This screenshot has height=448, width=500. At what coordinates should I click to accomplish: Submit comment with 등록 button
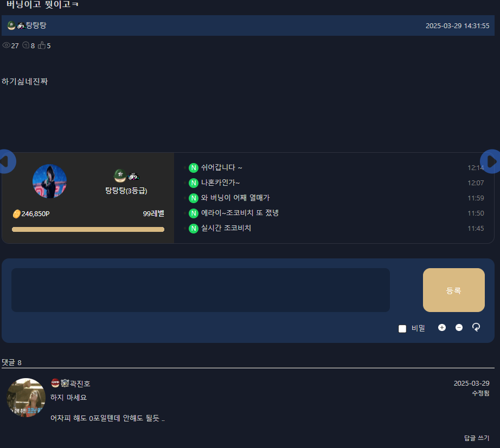(454, 290)
